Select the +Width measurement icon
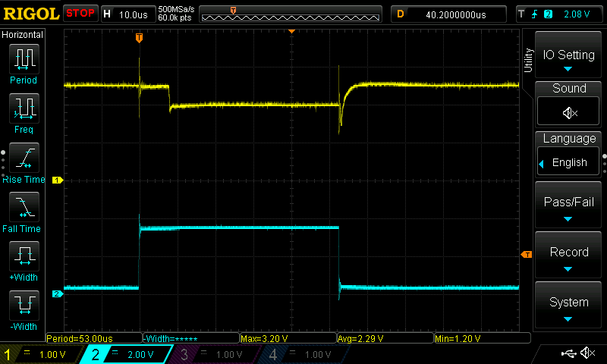This screenshot has height=364, width=607. tap(24, 256)
